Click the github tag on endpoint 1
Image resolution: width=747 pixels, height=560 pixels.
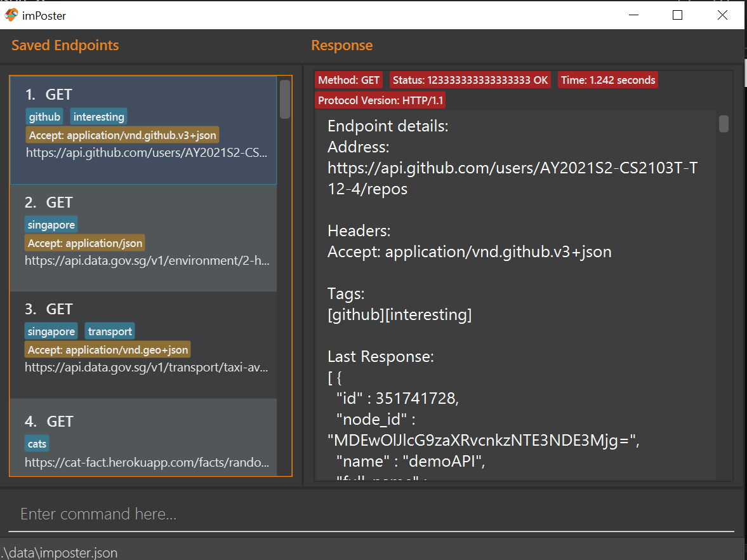click(44, 117)
